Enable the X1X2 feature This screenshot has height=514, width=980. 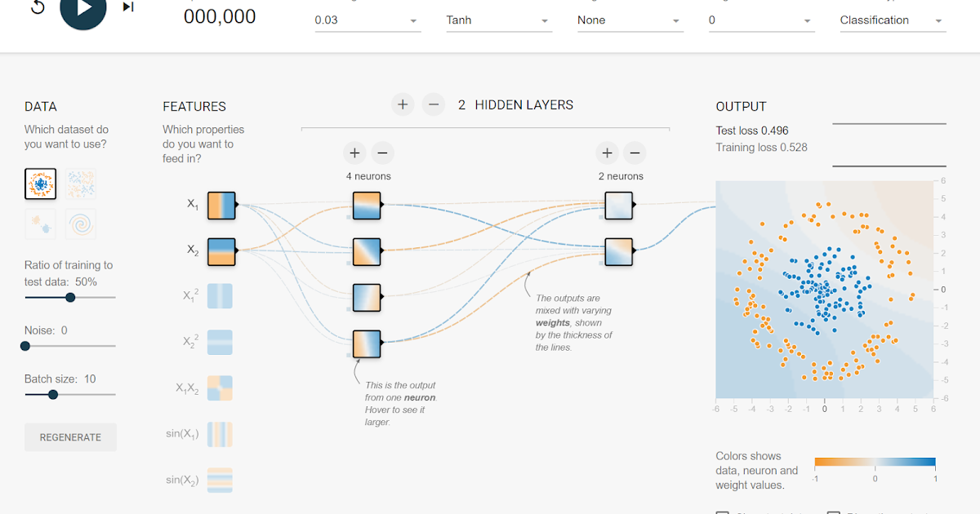tap(220, 388)
